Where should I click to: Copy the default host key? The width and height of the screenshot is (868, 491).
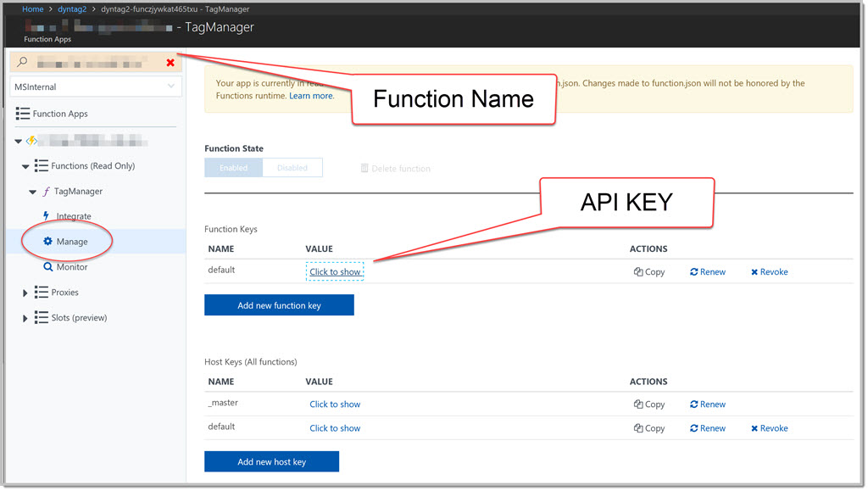[x=649, y=428]
